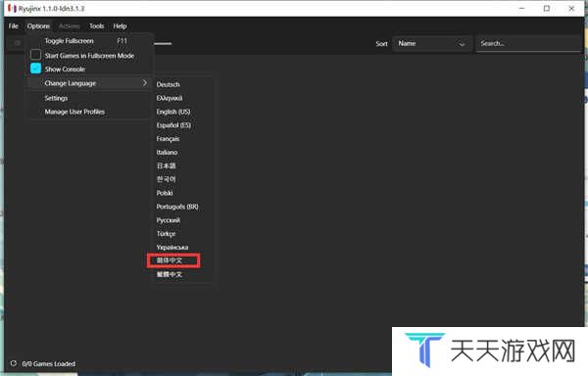This screenshot has width=588, height=376.
Task: Click the Ryujinx logo in title bar
Action: 12,8
